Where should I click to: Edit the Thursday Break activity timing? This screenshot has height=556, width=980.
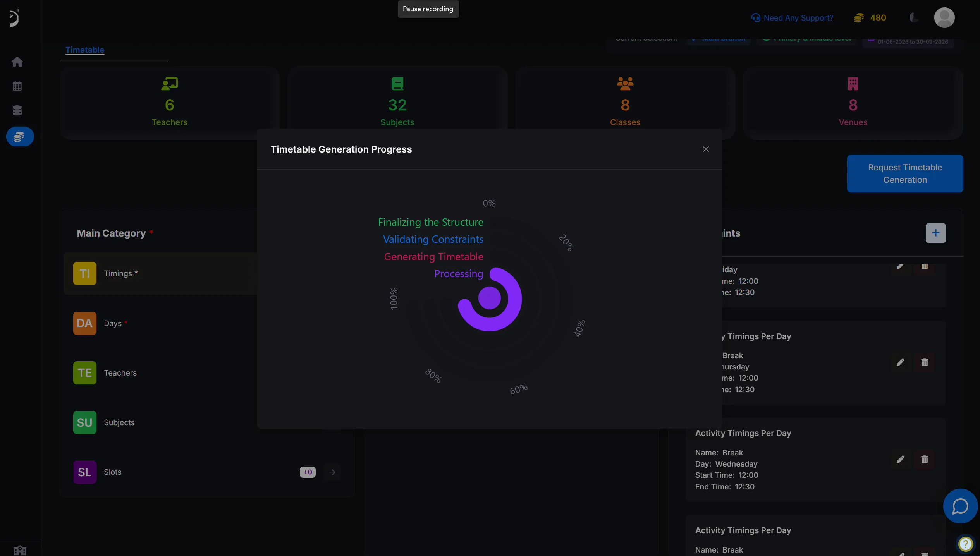pos(901,362)
